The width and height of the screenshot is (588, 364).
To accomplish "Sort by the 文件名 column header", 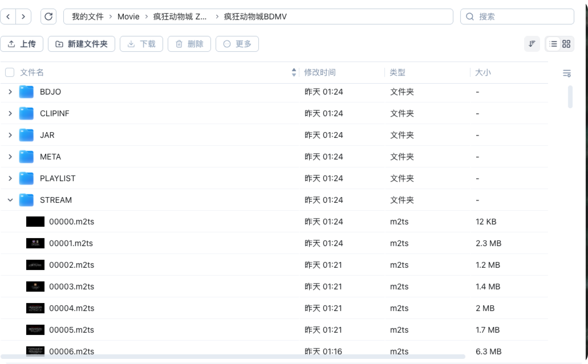I will 32,72.
